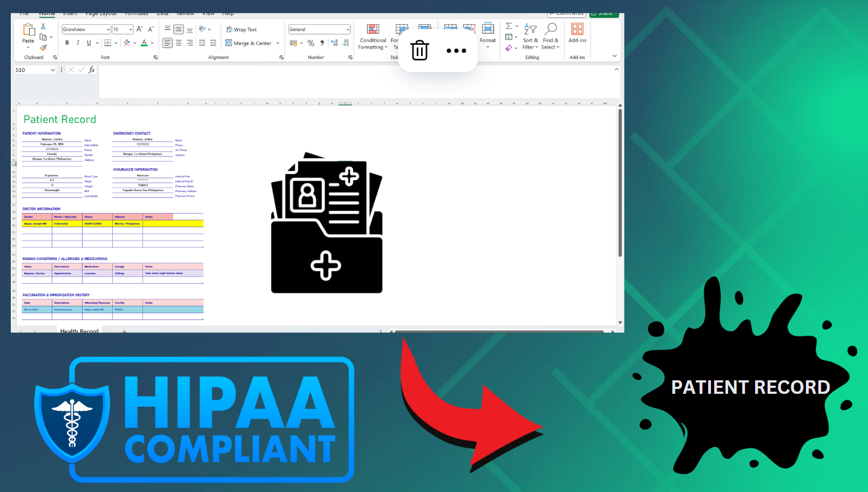Activate the Format Painter brush

pyautogui.click(x=43, y=47)
